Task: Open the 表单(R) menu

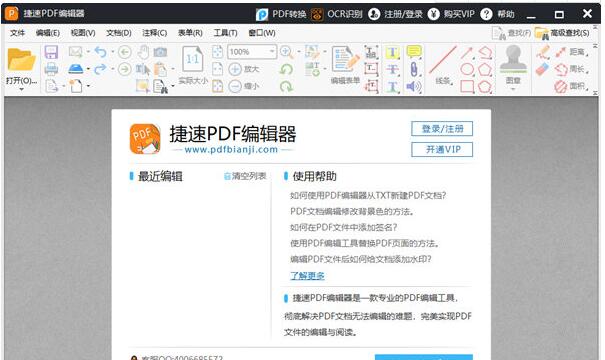Action: pos(190,33)
